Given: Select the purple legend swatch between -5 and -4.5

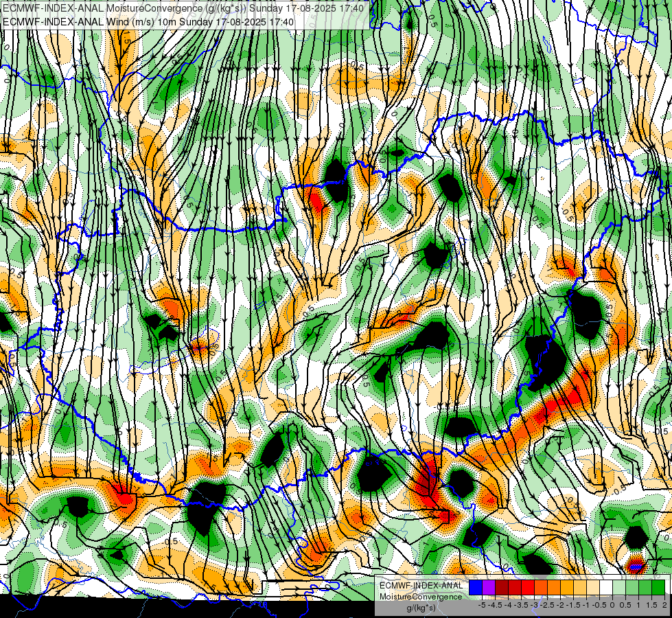Looking at the screenshot, I should [x=489, y=587].
